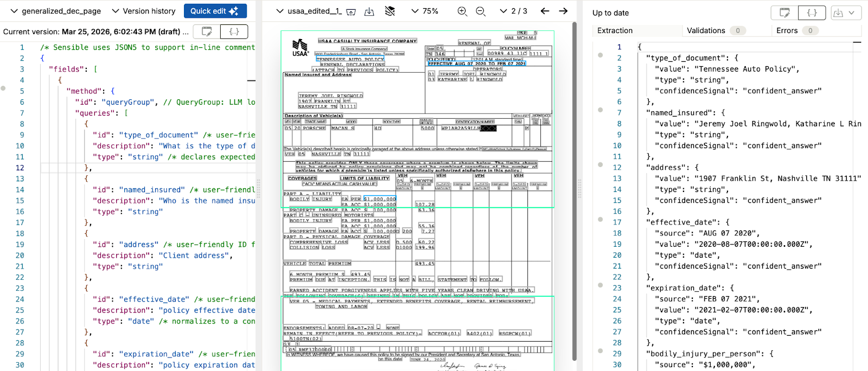
Task: Switch config panel to form editor view
Action: tap(207, 31)
